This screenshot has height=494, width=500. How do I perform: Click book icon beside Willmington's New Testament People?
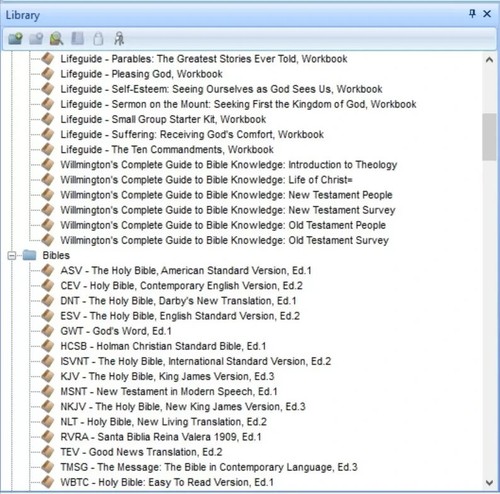[x=48, y=195]
